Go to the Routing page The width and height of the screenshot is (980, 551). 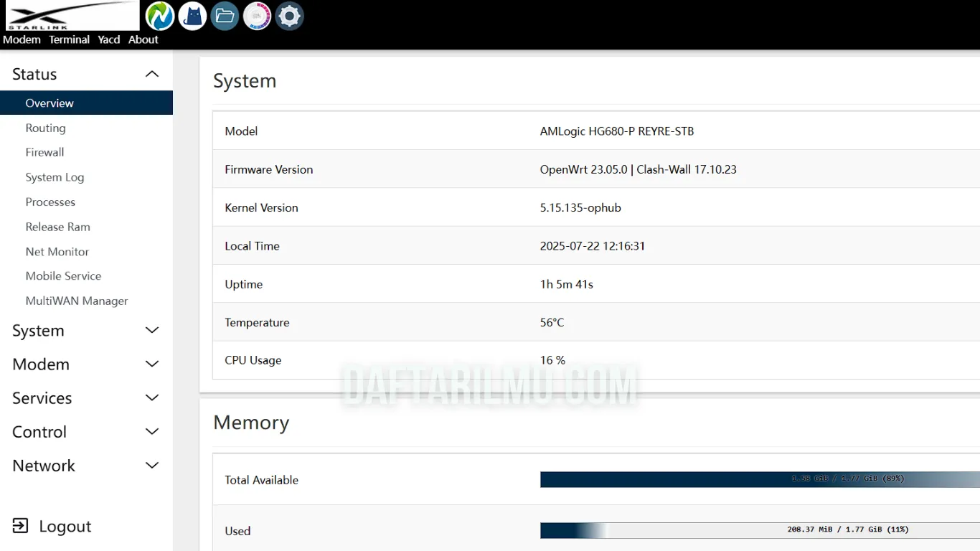pos(46,128)
